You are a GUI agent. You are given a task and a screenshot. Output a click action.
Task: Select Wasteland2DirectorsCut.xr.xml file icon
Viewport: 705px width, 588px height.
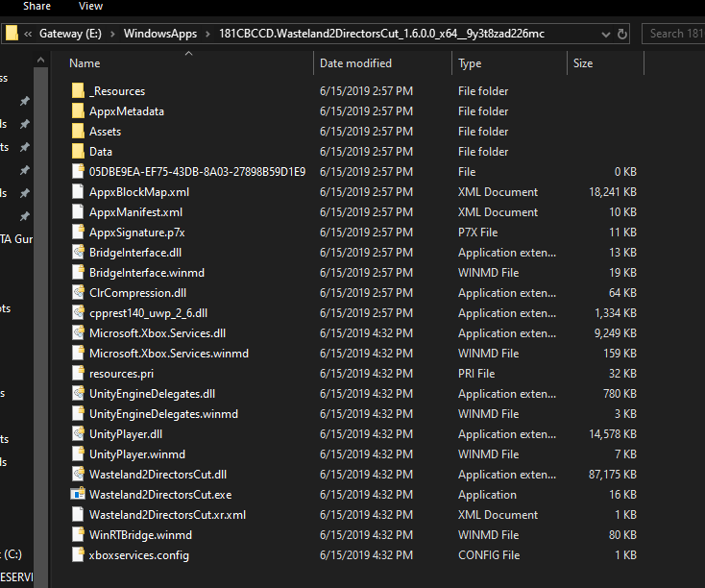[x=78, y=515]
